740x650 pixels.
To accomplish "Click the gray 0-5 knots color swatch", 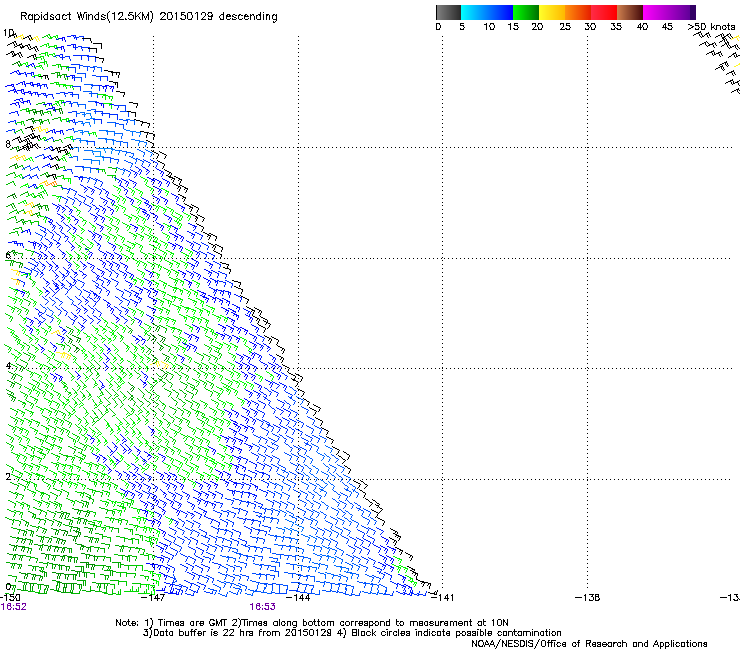I will [448, 12].
